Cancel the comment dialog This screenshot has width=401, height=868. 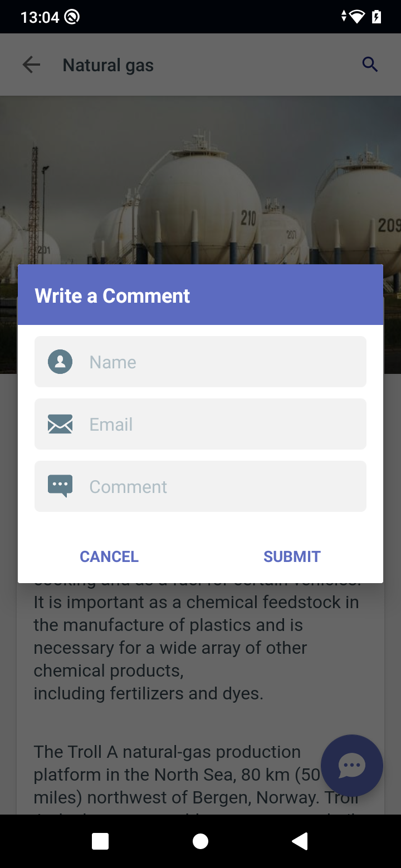coord(109,556)
